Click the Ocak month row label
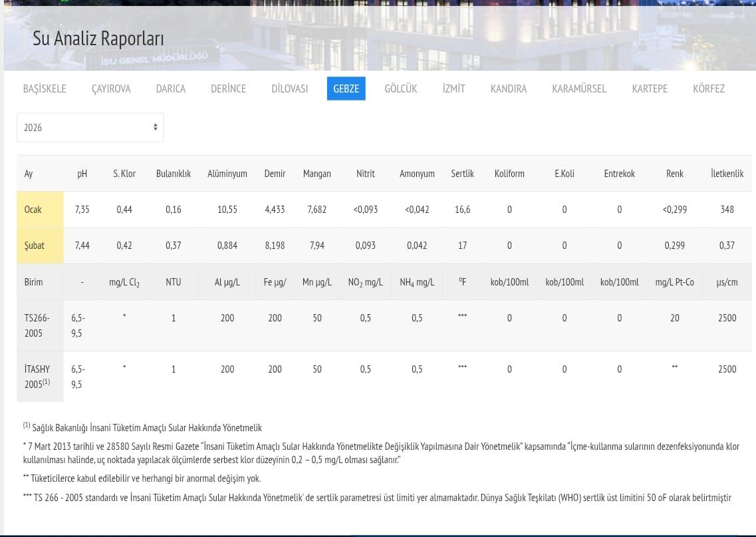Image resolution: width=756 pixels, height=537 pixels. (x=33, y=210)
